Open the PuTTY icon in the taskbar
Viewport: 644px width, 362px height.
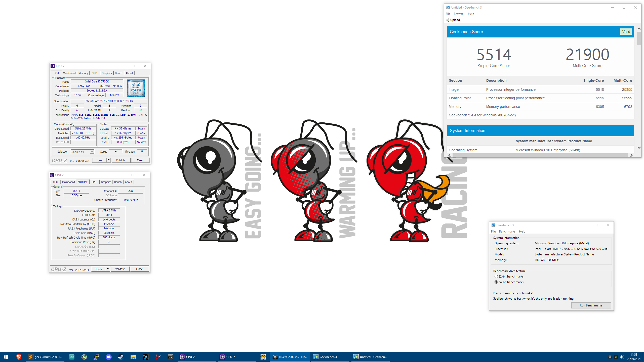point(96,357)
